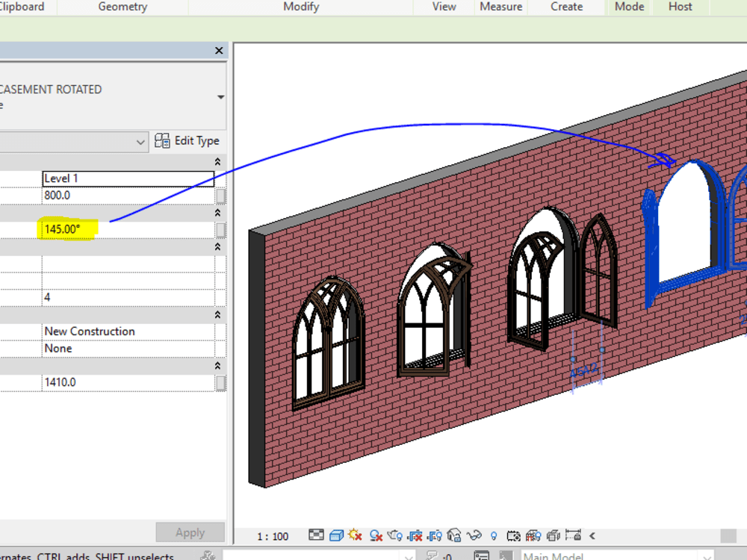Collapse the Constraints property group

pos(217,161)
